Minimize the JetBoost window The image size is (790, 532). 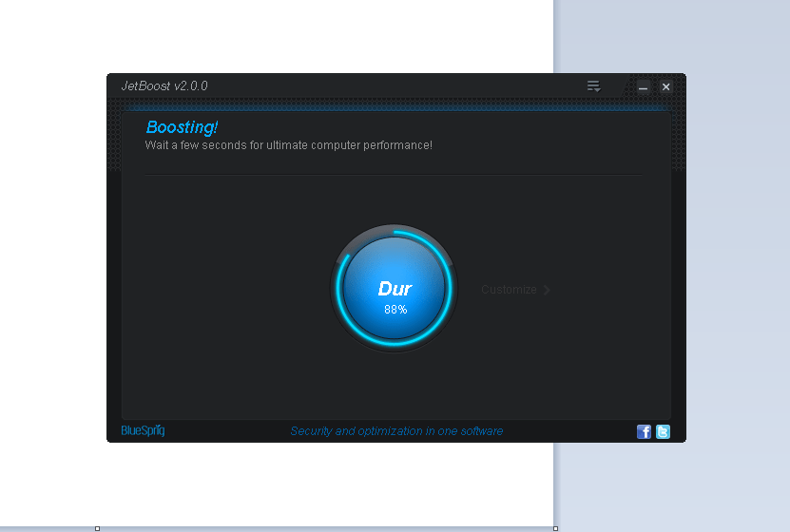pos(643,87)
